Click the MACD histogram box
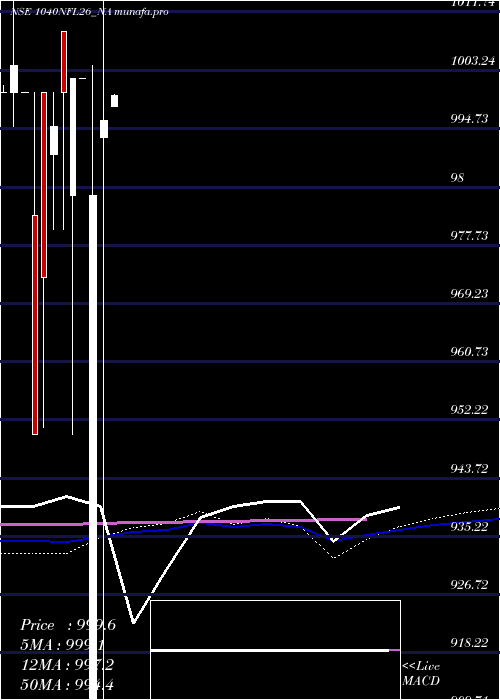The width and height of the screenshot is (500, 700). click(x=275, y=650)
